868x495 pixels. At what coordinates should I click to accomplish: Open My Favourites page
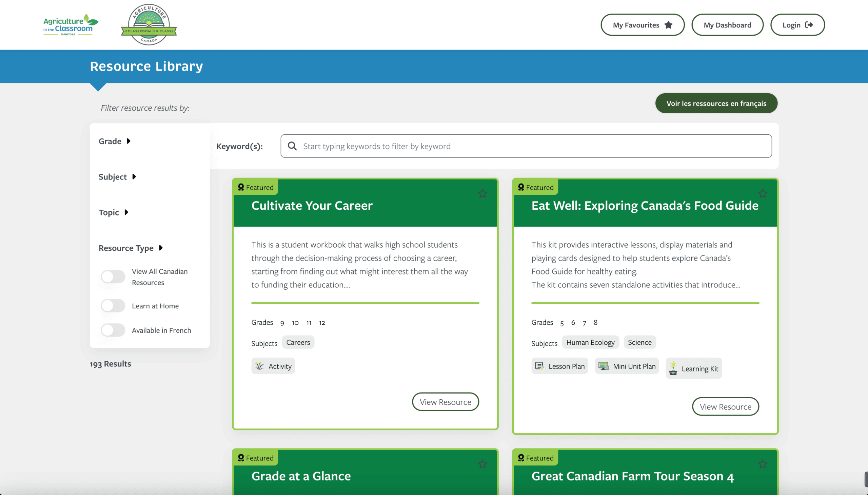tap(642, 25)
